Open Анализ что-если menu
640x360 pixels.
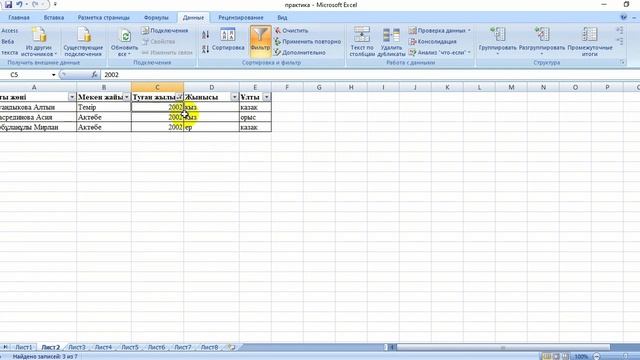point(440,53)
